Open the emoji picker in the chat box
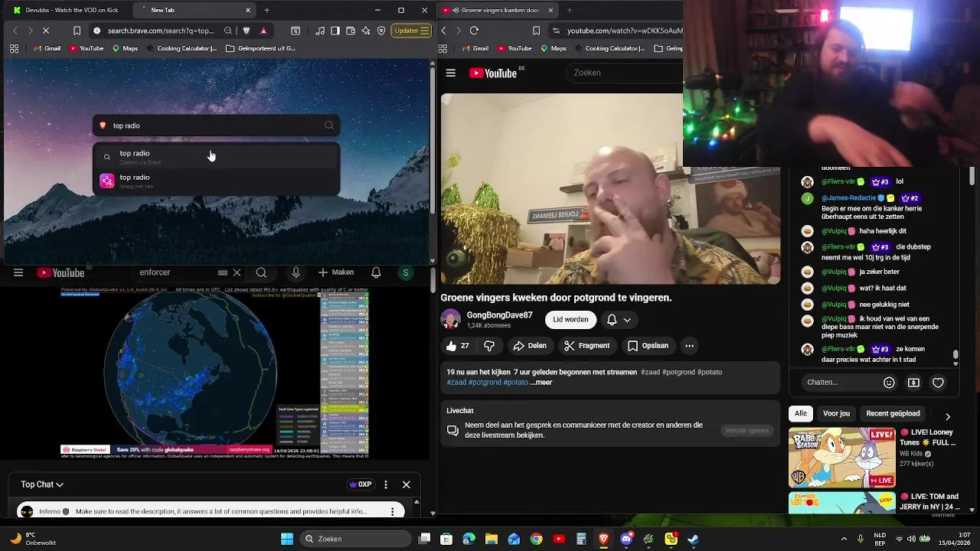The image size is (980, 551). click(x=889, y=383)
